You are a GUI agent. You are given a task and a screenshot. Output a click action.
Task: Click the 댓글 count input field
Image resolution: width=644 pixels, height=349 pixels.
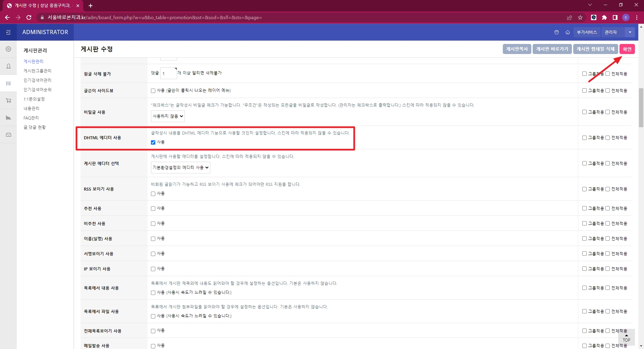[x=168, y=73]
